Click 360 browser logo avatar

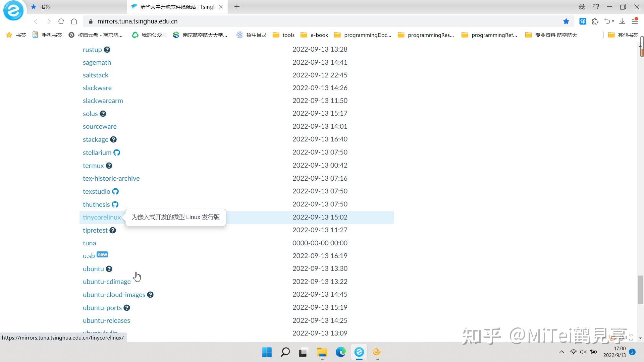click(13, 11)
